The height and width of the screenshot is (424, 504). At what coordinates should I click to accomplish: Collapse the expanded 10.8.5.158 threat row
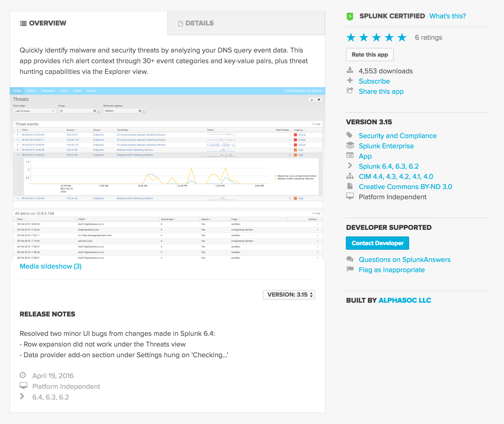pyautogui.click(x=18, y=155)
